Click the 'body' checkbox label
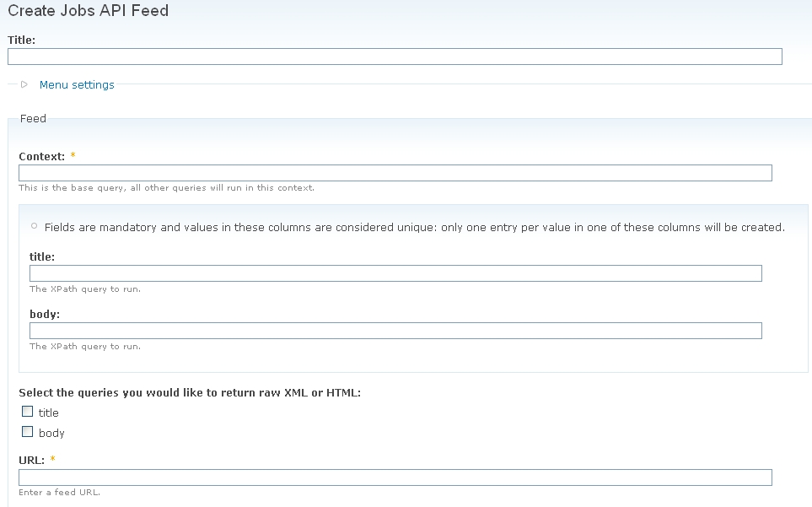Image resolution: width=812 pixels, height=507 pixels. click(51, 433)
